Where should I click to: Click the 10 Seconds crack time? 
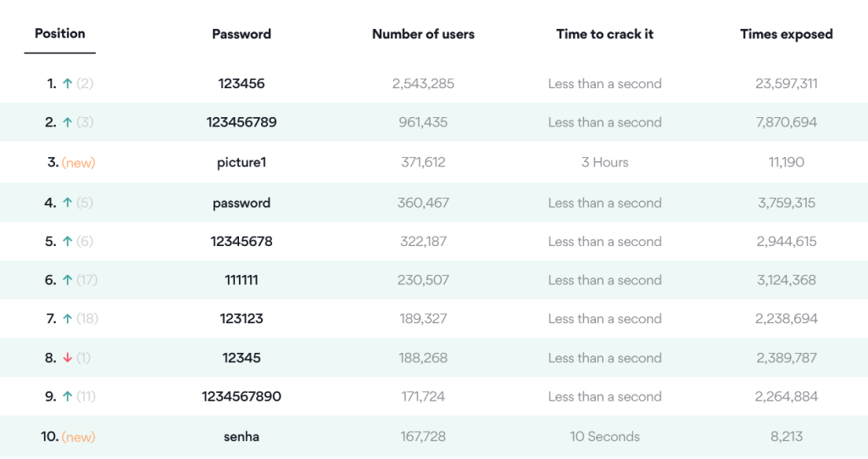point(604,437)
